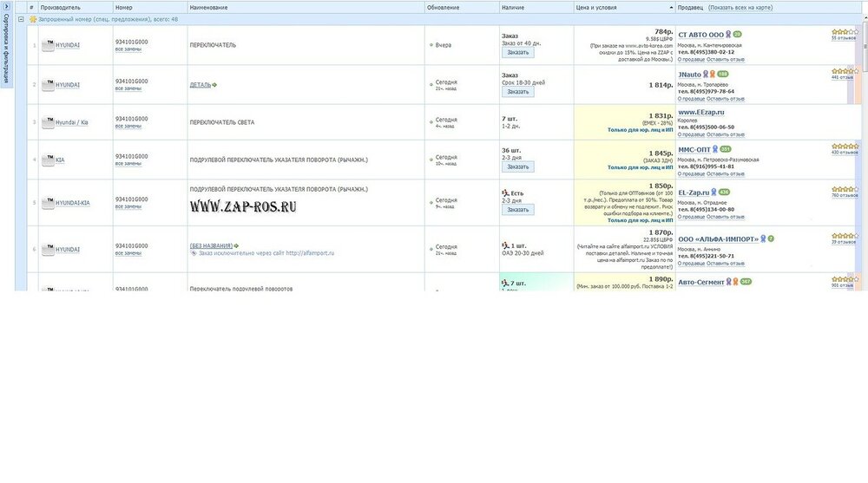
Task: Click the green count badge next to EL-Zap.ru
Action: click(x=724, y=193)
